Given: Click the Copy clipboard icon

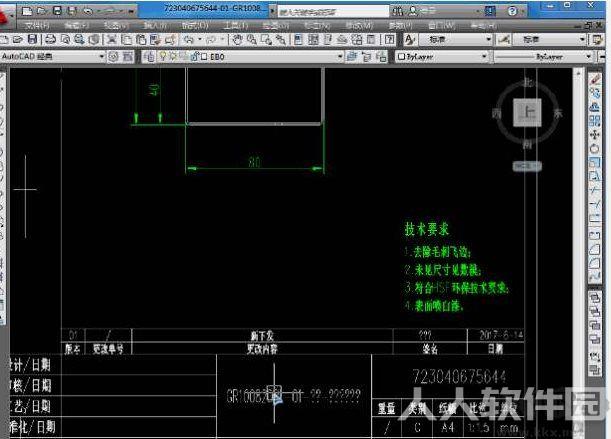Looking at the screenshot, I should click(126, 39).
